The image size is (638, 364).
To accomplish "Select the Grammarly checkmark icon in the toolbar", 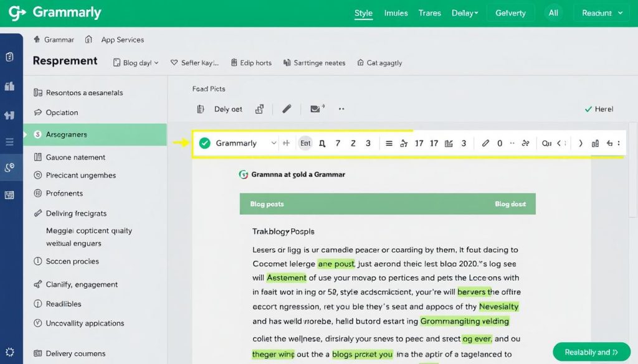I will pyautogui.click(x=204, y=142).
